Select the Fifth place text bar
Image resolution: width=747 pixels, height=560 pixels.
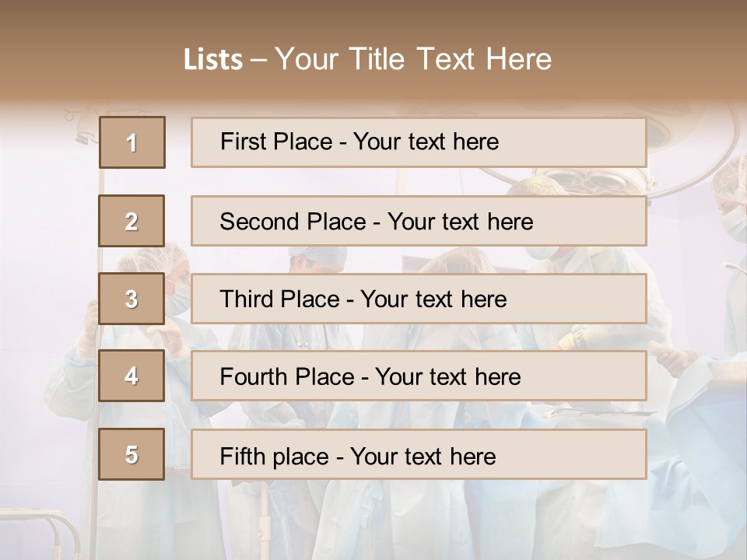[x=419, y=454]
